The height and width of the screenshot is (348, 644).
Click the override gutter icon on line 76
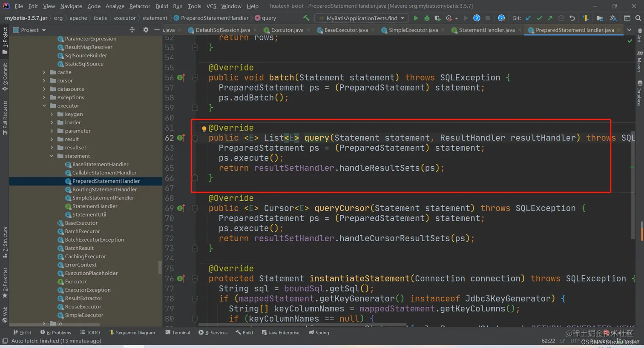tap(181, 279)
